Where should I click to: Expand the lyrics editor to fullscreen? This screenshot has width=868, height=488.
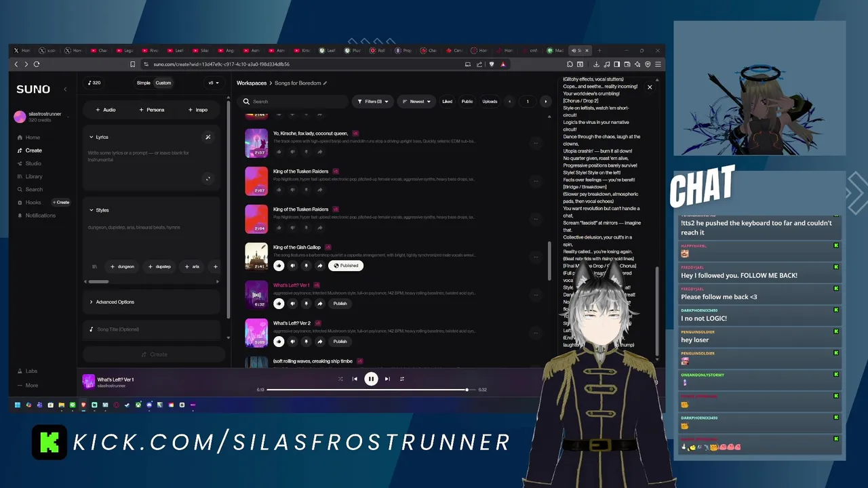coord(208,179)
